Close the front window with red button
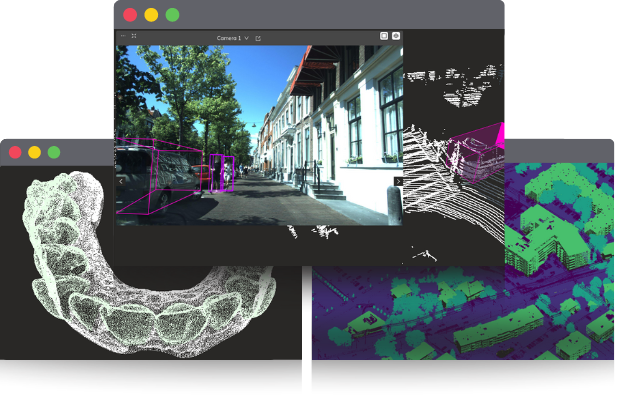 pyautogui.click(x=130, y=15)
